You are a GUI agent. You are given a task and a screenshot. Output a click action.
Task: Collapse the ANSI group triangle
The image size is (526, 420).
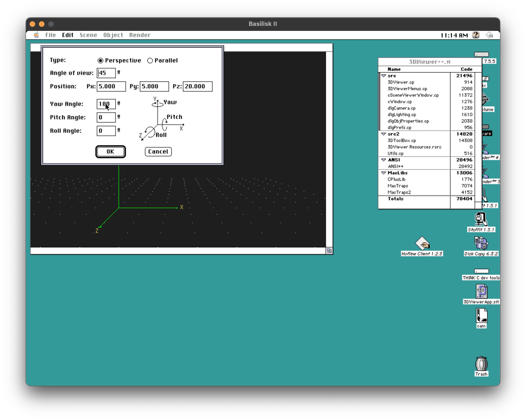[x=384, y=160]
